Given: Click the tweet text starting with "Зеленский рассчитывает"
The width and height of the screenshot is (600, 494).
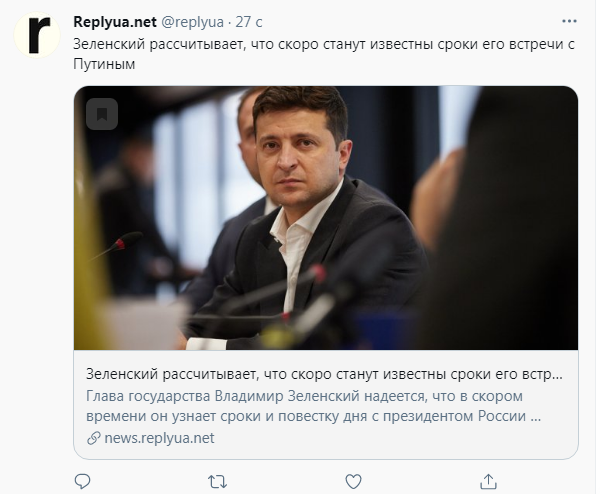Looking at the screenshot, I should 324,54.
